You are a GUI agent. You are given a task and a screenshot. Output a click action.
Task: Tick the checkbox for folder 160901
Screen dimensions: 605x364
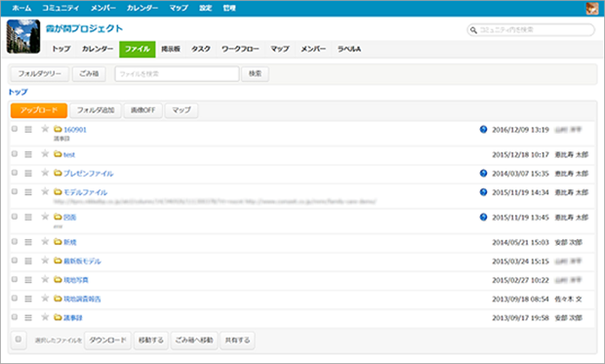[15, 129]
